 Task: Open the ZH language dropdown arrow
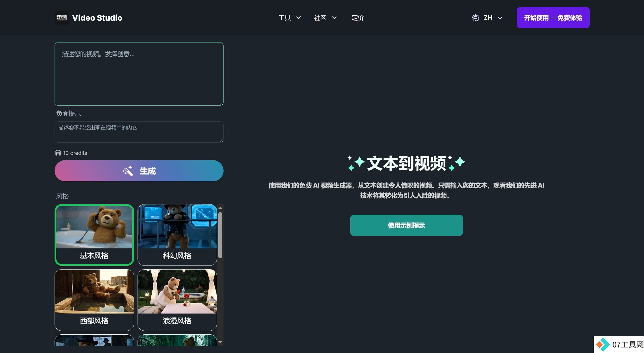(x=500, y=18)
